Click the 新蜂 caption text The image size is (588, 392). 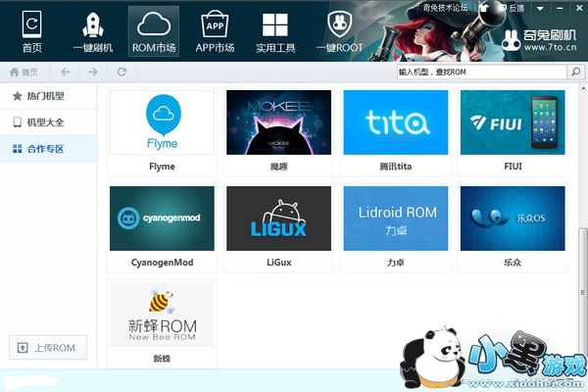[162, 359]
